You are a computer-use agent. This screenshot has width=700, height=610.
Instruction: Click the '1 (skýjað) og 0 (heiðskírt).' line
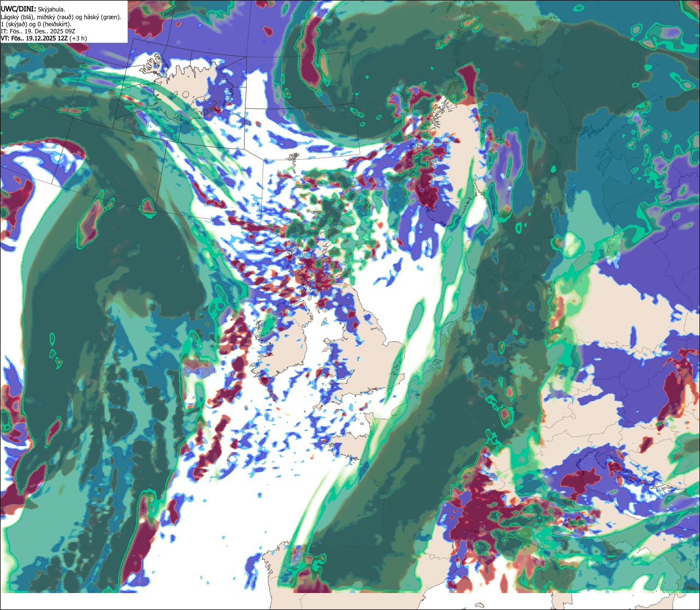tap(36, 24)
